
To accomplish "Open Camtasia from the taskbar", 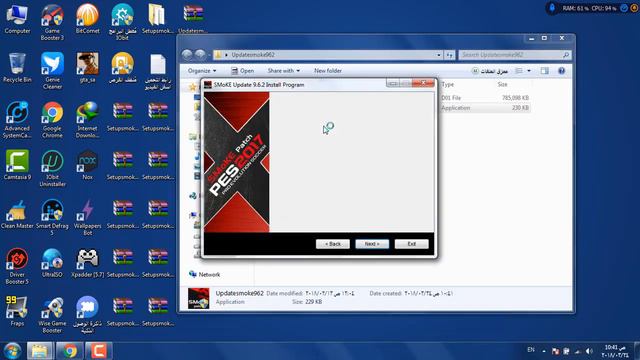I will pyautogui.click(x=99, y=351).
